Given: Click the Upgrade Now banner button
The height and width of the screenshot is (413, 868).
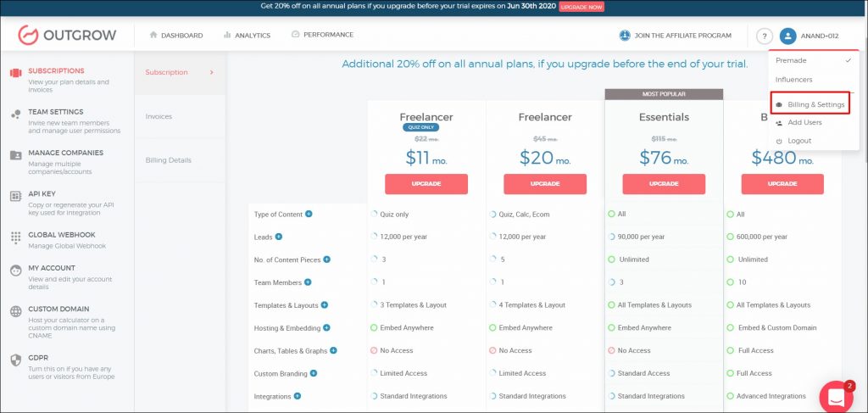Looking at the screenshot, I should tap(581, 7).
